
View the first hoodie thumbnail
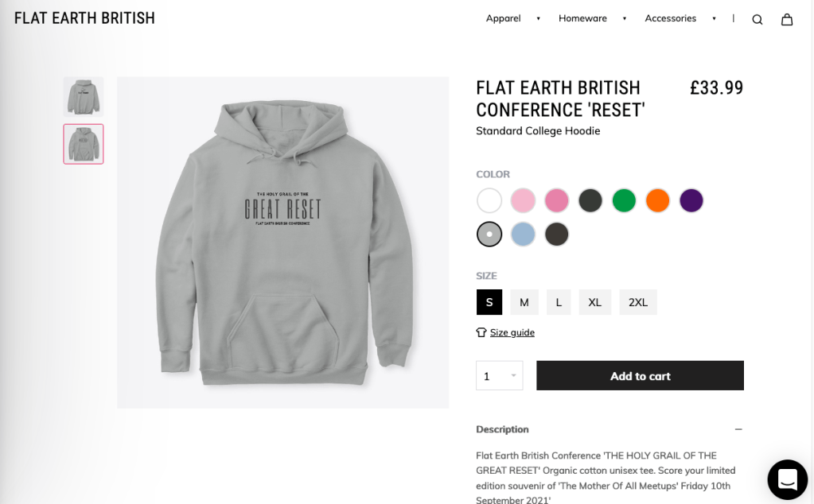click(84, 97)
